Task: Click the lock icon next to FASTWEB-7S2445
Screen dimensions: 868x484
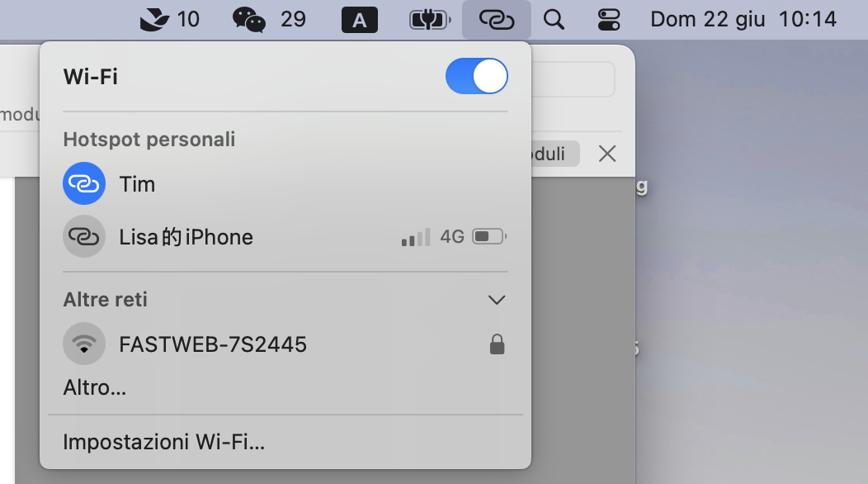Action: (497, 344)
